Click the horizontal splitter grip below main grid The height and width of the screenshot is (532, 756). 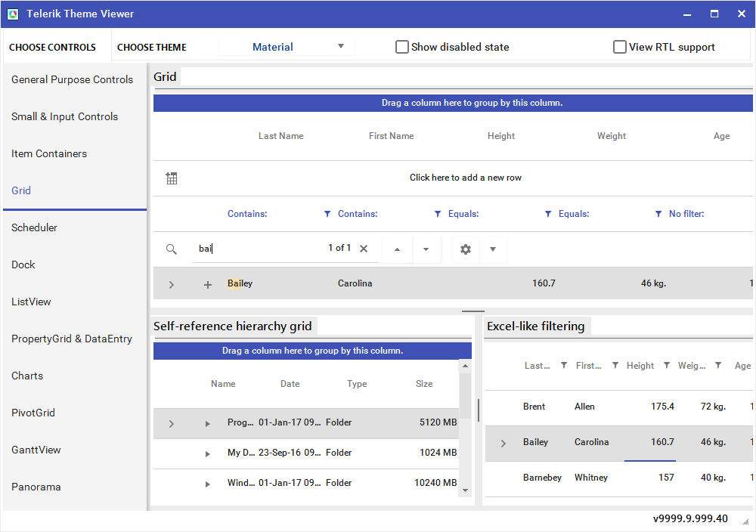pyautogui.click(x=473, y=311)
